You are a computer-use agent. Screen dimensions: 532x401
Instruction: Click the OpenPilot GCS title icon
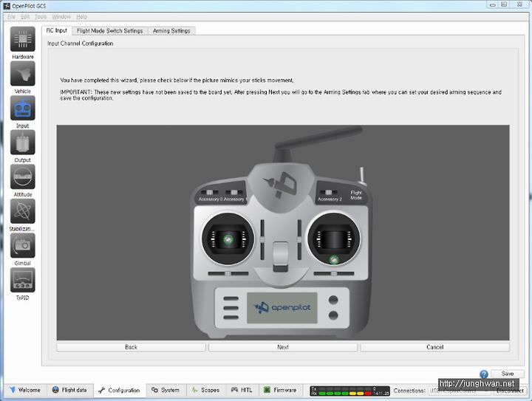tap(7, 5)
